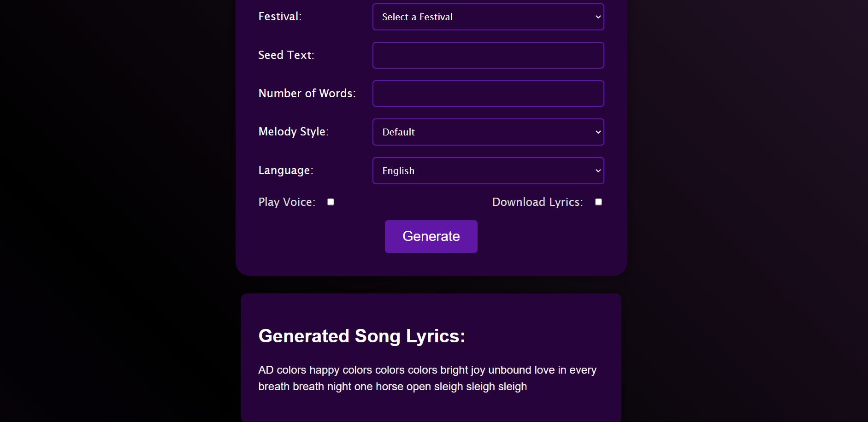The width and height of the screenshot is (868, 422).
Task: Focus the Number of Words field
Action: click(488, 94)
